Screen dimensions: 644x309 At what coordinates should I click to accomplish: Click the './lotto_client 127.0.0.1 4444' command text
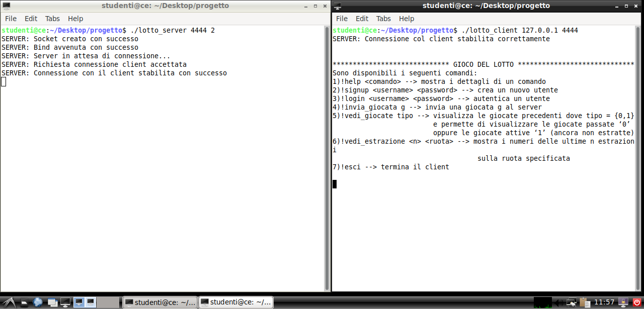(520, 30)
